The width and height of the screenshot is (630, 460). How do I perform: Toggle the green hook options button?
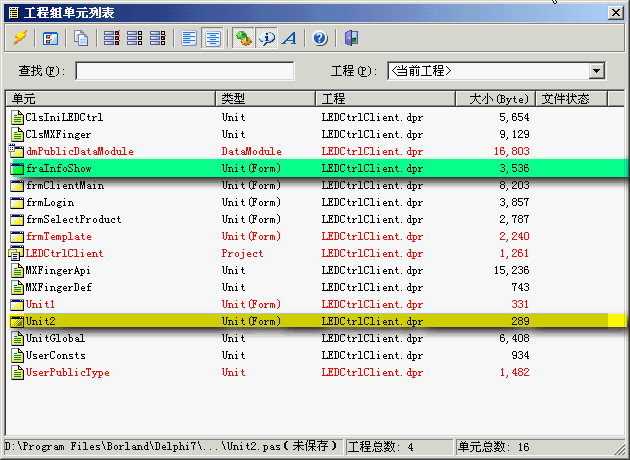coord(244,38)
